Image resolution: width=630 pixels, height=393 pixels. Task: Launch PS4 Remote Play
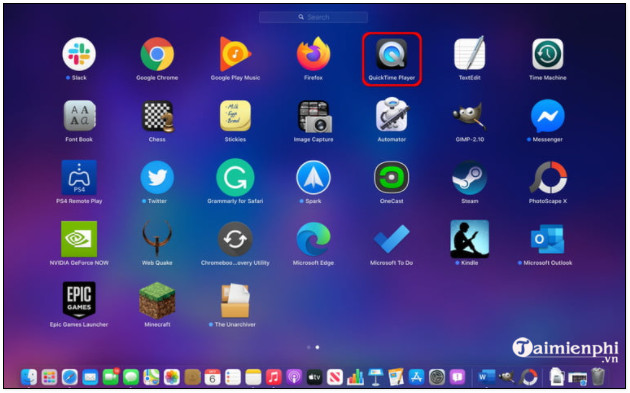pos(79,177)
